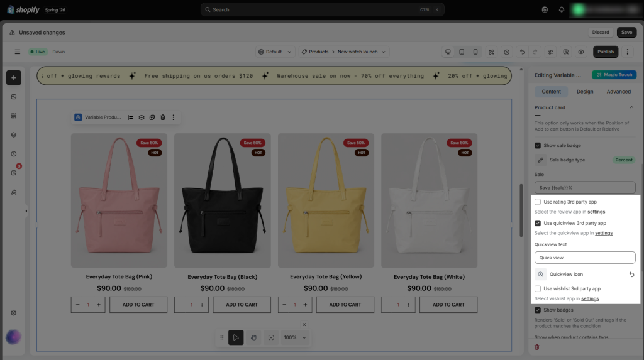Open the more options menu beside Publish
Screen dimensions: 644x360
coord(628,52)
